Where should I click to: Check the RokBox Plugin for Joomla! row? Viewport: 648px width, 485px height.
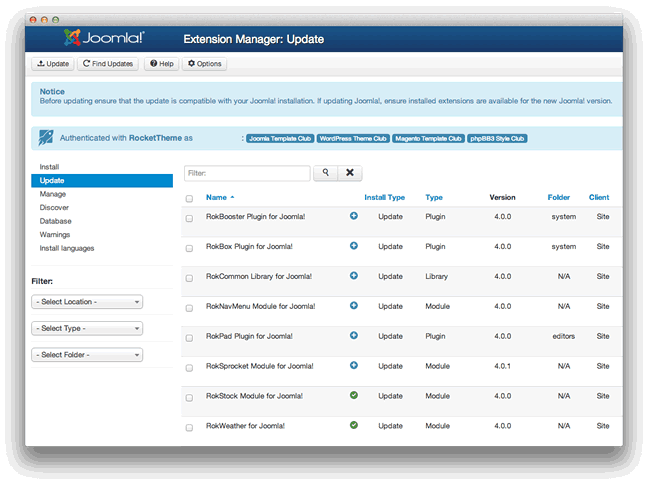[189, 248]
